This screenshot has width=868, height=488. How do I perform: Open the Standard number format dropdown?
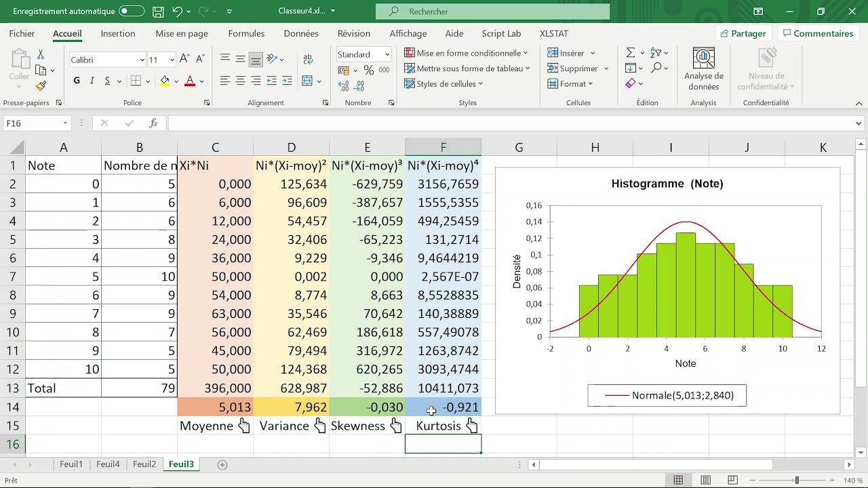pyautogui.click(x=387, y=54)
